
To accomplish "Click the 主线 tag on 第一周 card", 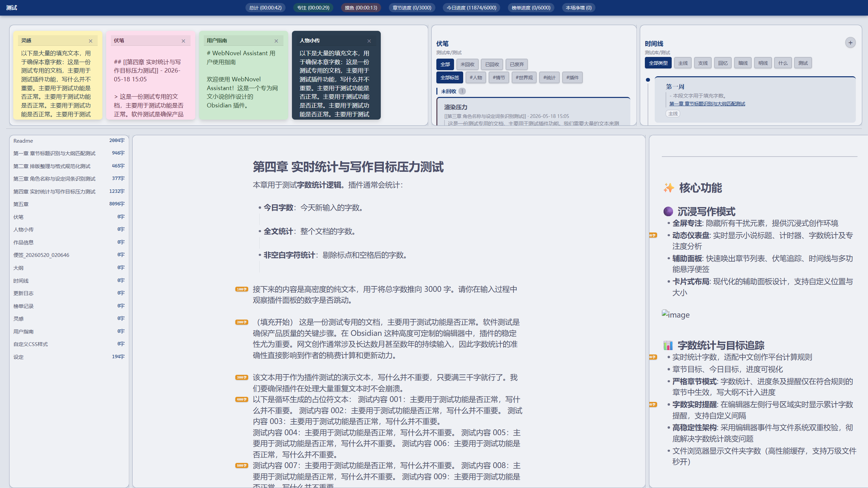I will coord(673,114).
